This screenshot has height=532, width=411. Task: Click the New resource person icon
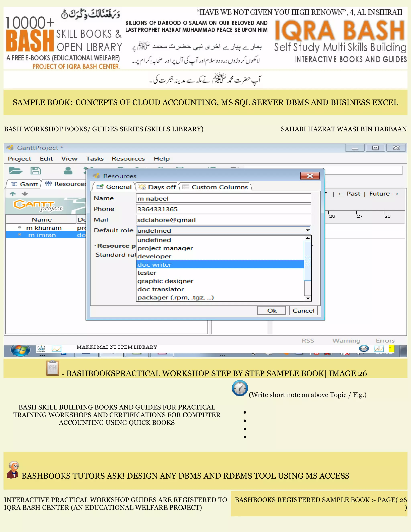tap(68, 170)
